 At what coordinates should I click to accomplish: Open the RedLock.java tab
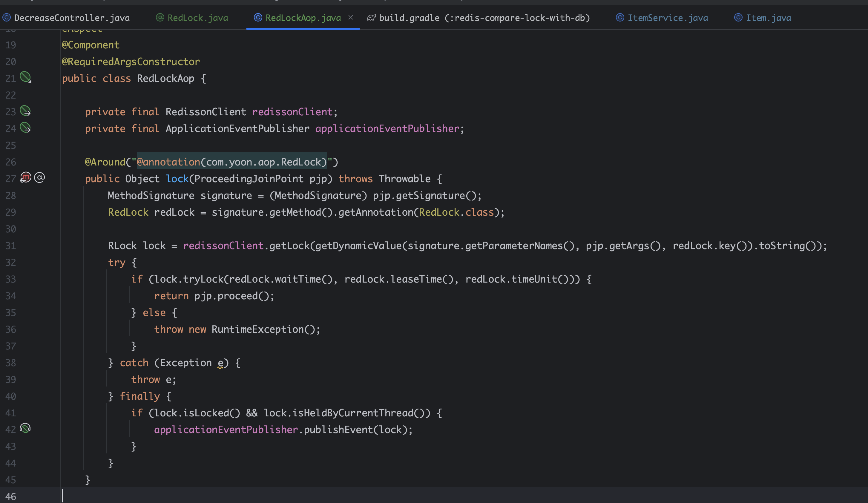click(197, 18)
